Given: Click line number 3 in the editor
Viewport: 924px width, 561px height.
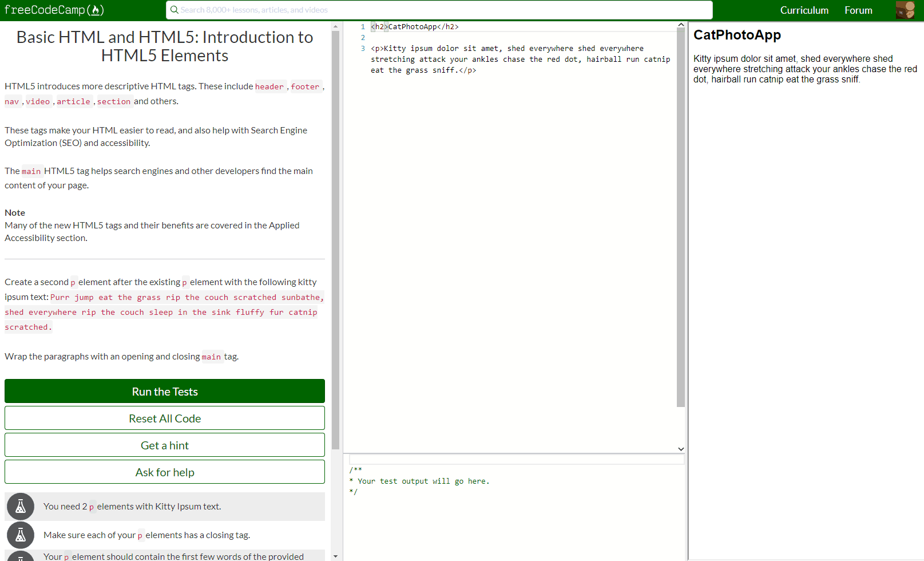Looking at the screenshot, I should point(363,49).
